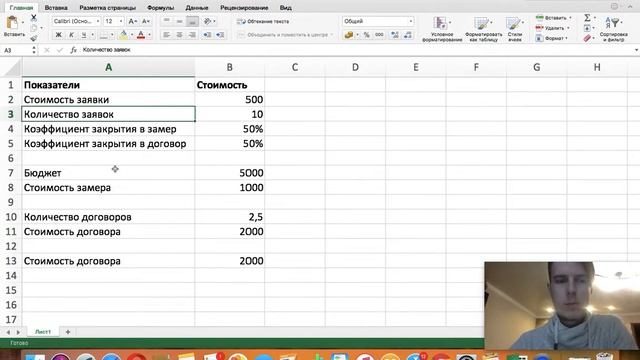Screen dimensions: 640x360
Task: Click Wrap Text (Обтекание текста)
Action: [263, 21]
